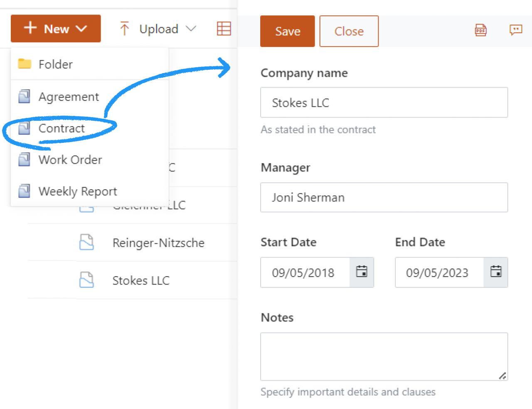Screen dimensions: 532x409
Task: Expand the New button dropdown chevron
Action: [81, 29]
